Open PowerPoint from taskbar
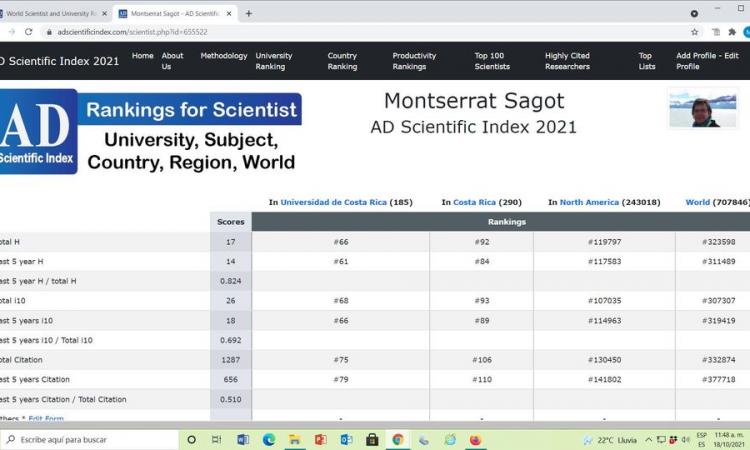 click(x=320, y=439)
